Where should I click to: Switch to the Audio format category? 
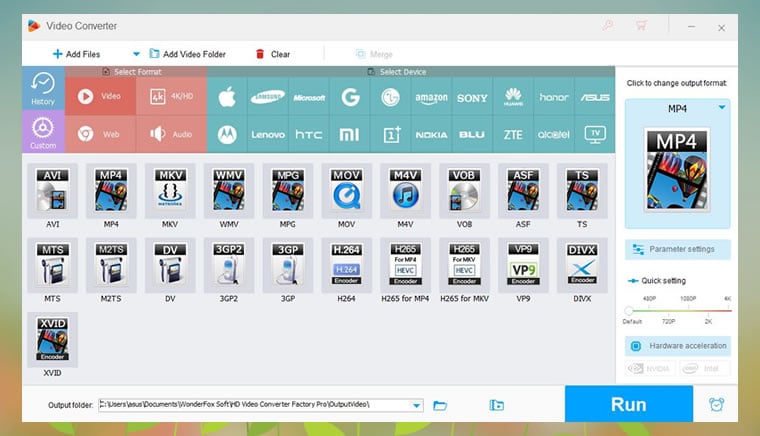pos(171,134)
